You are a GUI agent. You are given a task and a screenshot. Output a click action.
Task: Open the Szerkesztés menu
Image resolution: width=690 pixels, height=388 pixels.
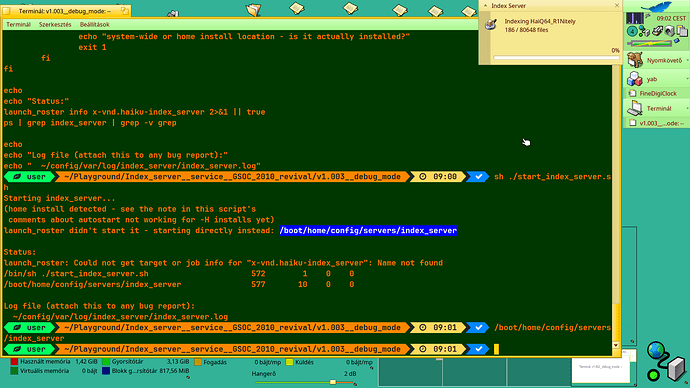click(x=55, y=25)
